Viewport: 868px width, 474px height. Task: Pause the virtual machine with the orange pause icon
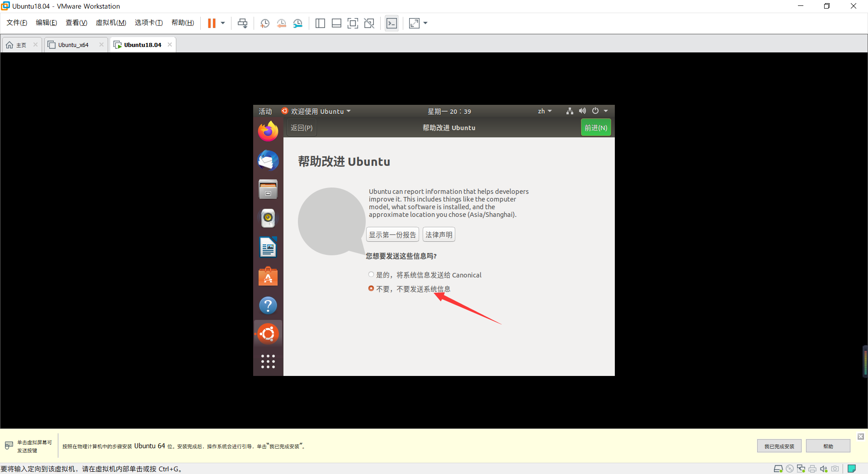pyautogui.click(x=212, y=23)
